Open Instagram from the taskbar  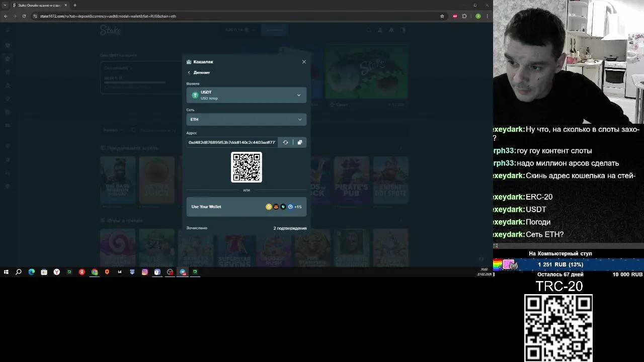(x=145, y=272)
